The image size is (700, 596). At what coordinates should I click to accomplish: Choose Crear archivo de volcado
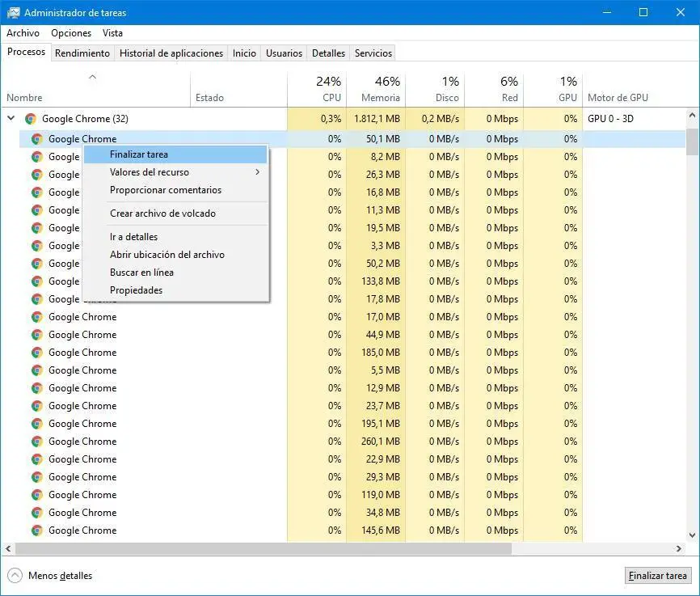coord(175,213)
